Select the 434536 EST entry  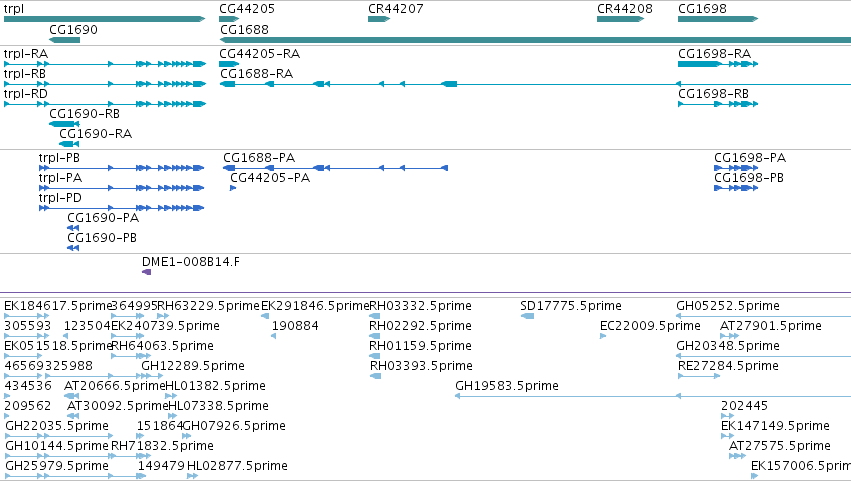coord(7,396)
